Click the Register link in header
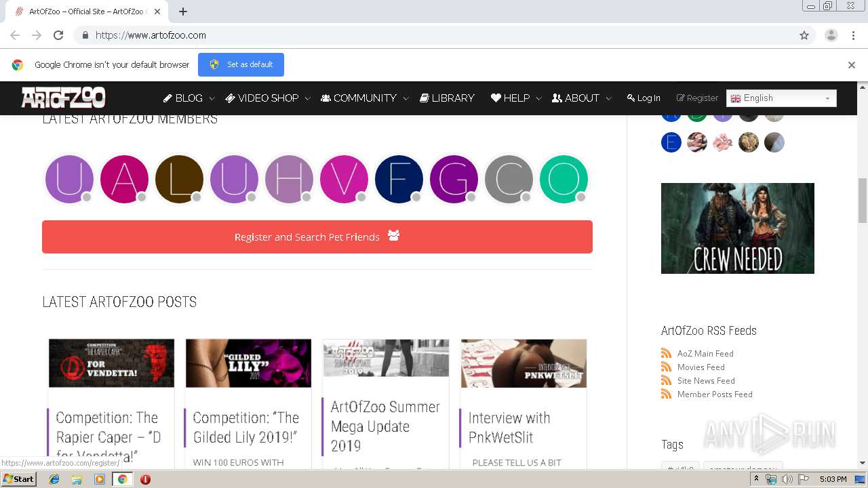The width and height of the screenshot is (868, 488). pyautogui.click(x=697, y=98)
